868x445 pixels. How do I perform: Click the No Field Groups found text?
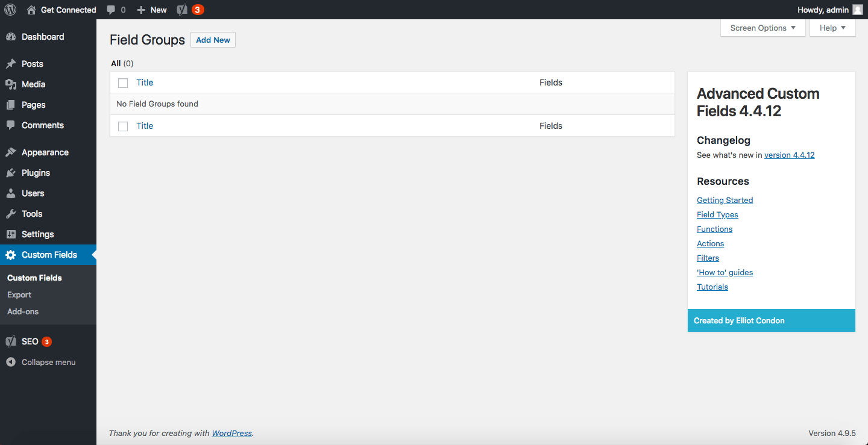pyautogui.click(x=157, y=104)
